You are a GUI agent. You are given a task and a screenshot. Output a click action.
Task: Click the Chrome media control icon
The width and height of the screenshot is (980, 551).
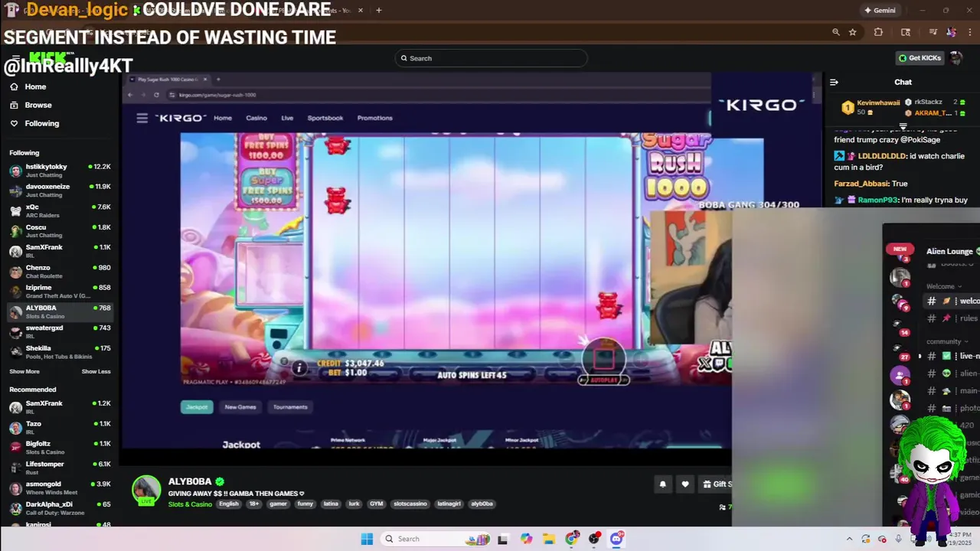(x=933, y=32)
